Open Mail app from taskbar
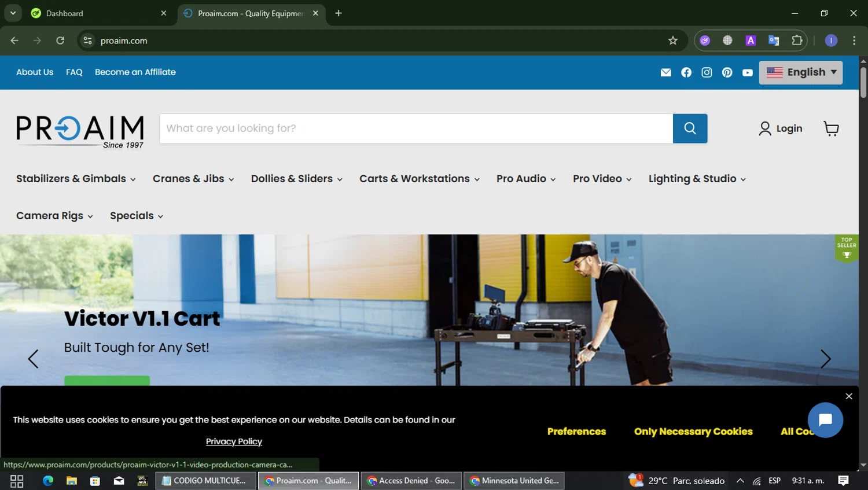Viewport: 868px width, 490px height. (x=119, y=481)
